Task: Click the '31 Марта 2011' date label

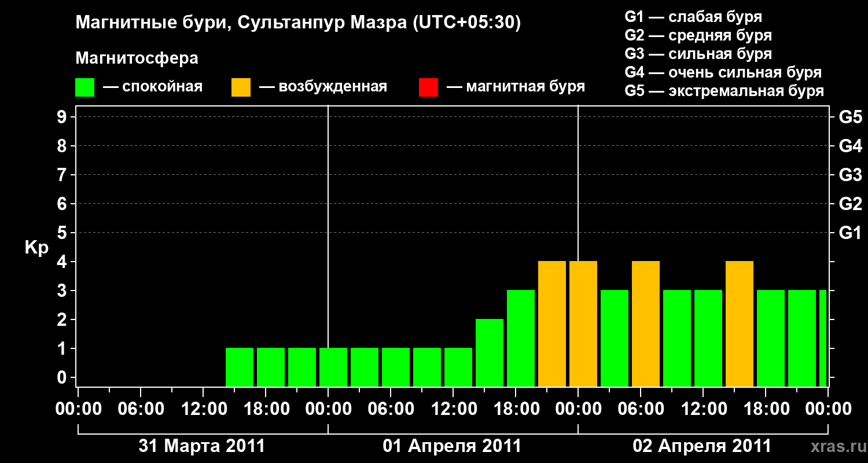Action: (202, 446)
